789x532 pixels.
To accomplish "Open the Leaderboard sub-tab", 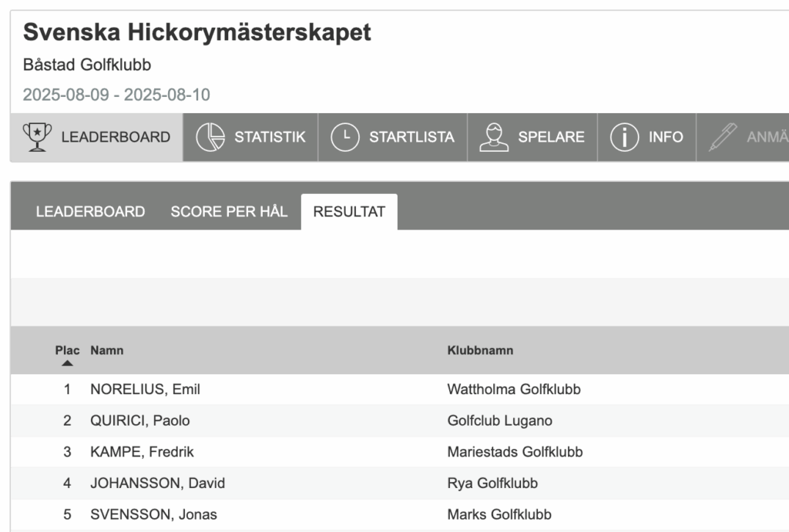I will [91, 212].
